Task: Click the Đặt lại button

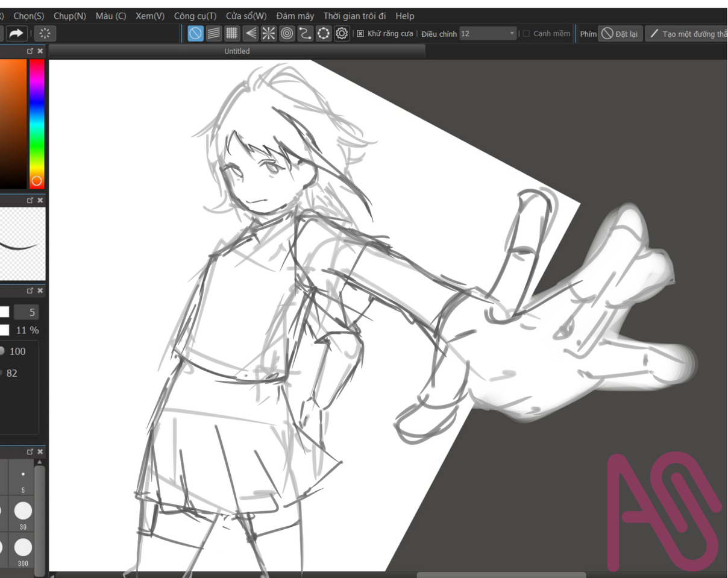Action: pos(620,34)
